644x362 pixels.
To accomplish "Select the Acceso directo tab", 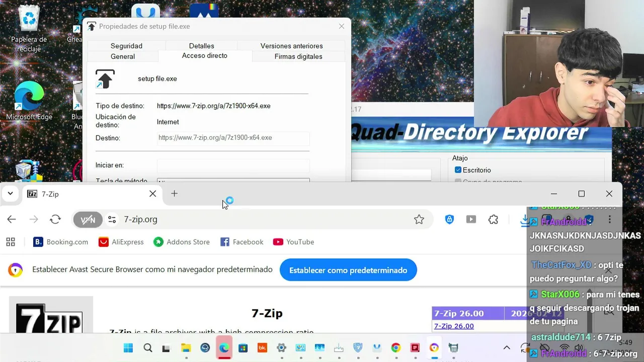I will pos(205,56).
